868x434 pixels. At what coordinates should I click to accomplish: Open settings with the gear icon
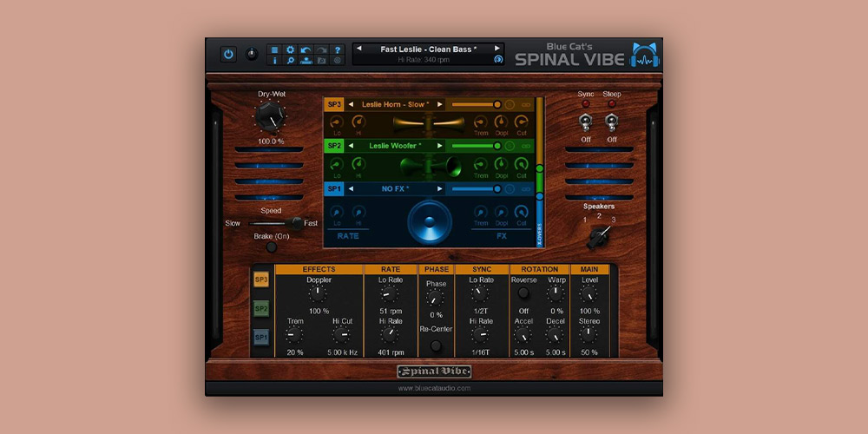click(290, 49)
